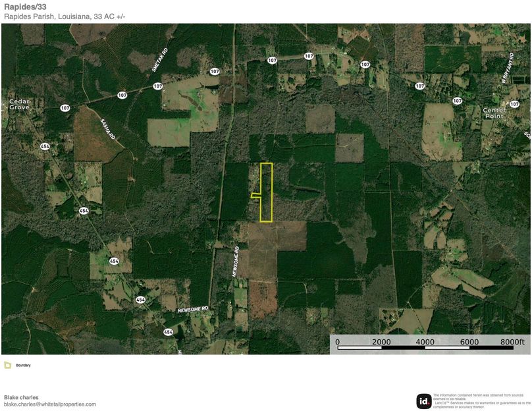This screenshot has width=532, height=411.
Task: Click the 107 route shield along Smetnar Rd
Action: [157, 86]
